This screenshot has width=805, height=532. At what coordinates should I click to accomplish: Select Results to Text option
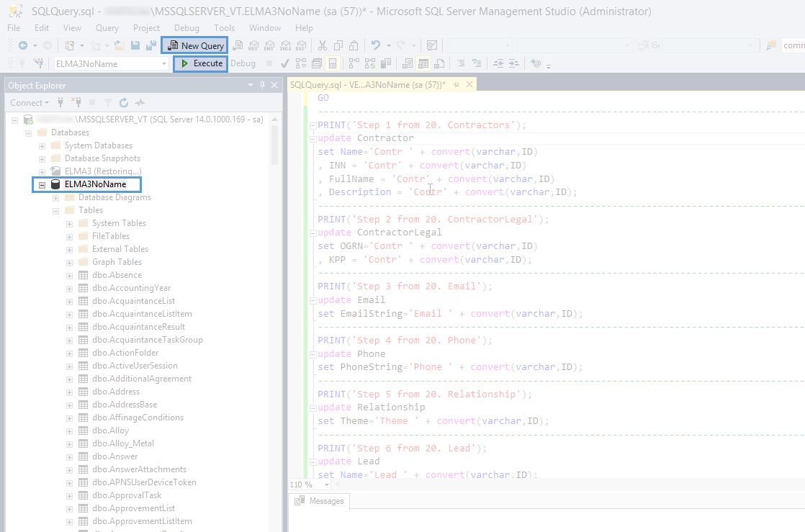pos(408,63)
